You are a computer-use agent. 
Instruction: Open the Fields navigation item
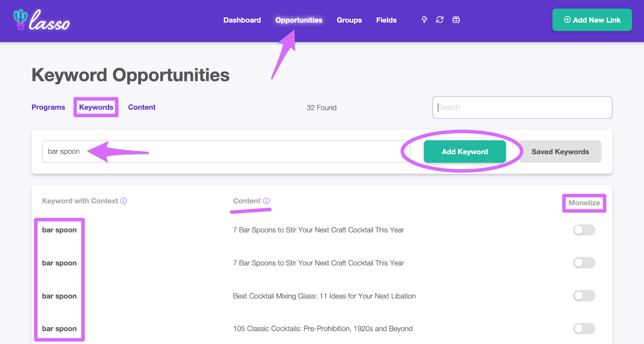(x=386, y=20)
